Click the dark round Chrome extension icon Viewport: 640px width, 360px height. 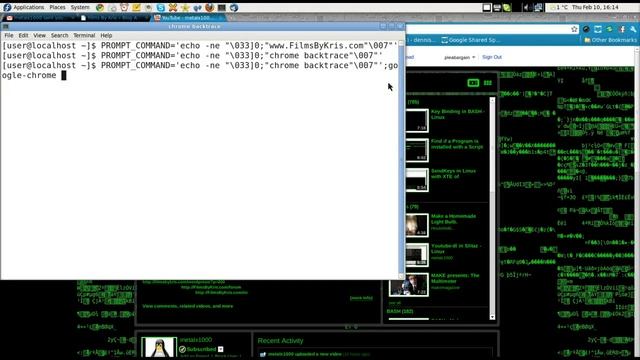pos(586,29)
